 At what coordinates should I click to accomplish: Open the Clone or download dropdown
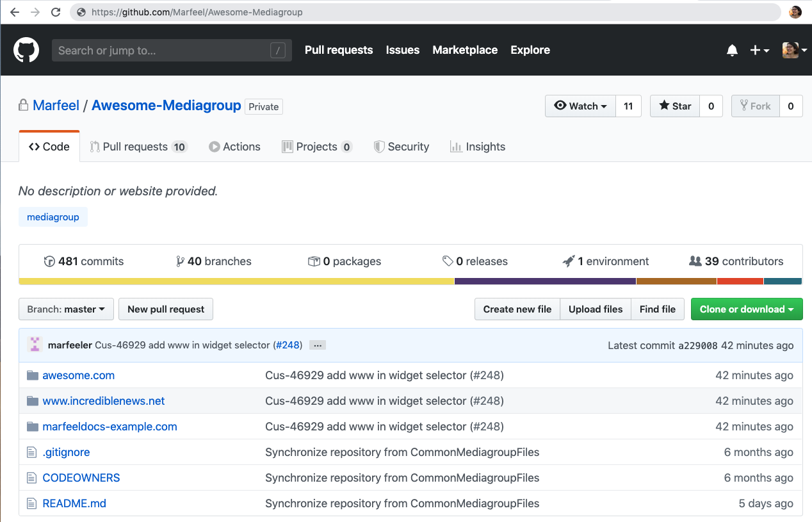(x=747, y=309)
